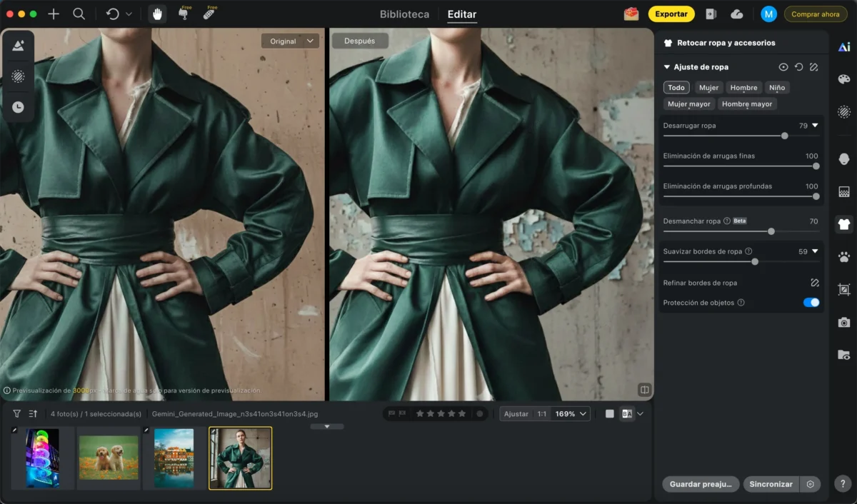This screenshot has width=857, height=504.
Task: Open the portrait face retouch icon
Action: [843, 158]
